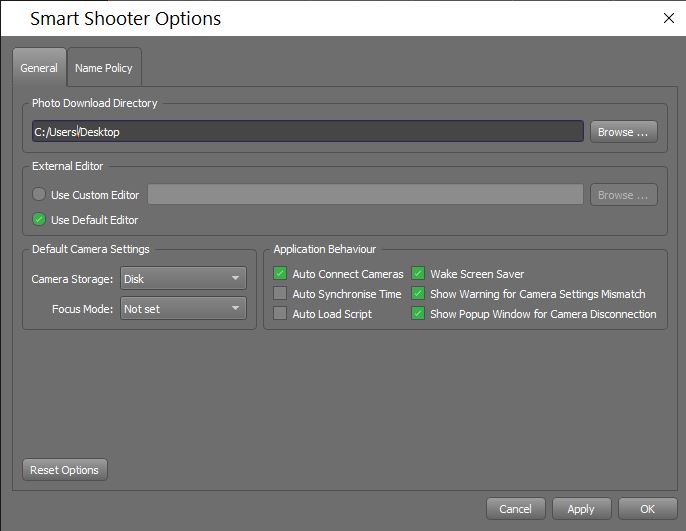
Task: Browse for photo download directory
Action: [x=623, y=132]
